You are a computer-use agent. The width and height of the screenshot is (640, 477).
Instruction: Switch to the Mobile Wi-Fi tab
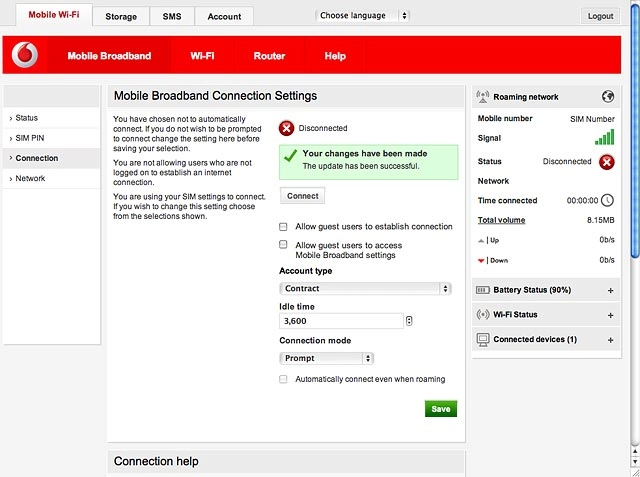[54, 15]
